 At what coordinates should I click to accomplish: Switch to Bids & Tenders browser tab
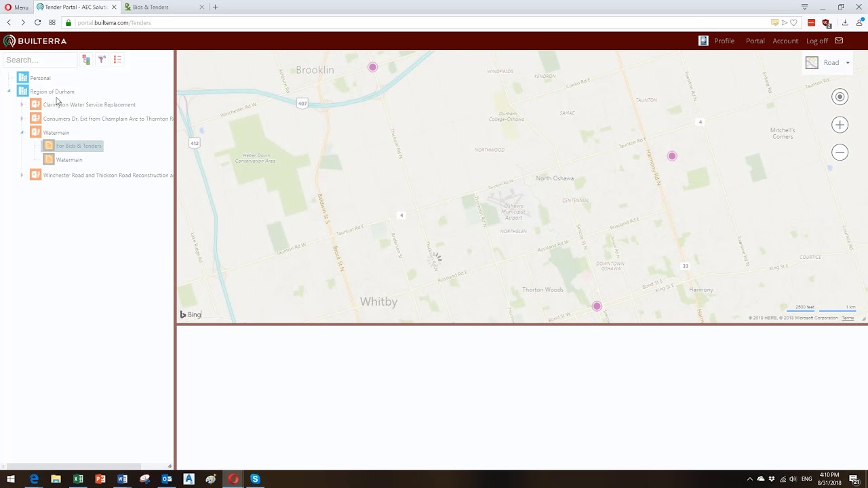coord(165,7)
